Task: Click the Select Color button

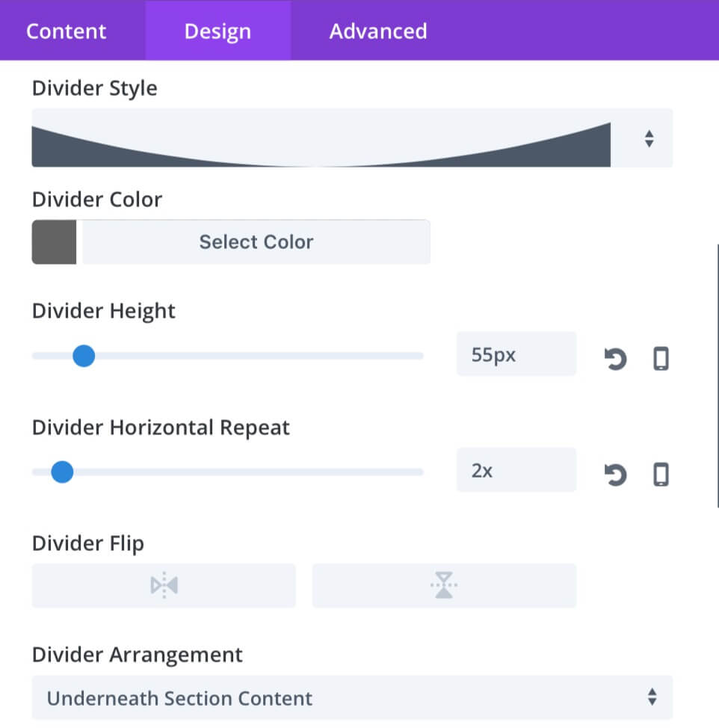Action: click(x=256, y=242)
